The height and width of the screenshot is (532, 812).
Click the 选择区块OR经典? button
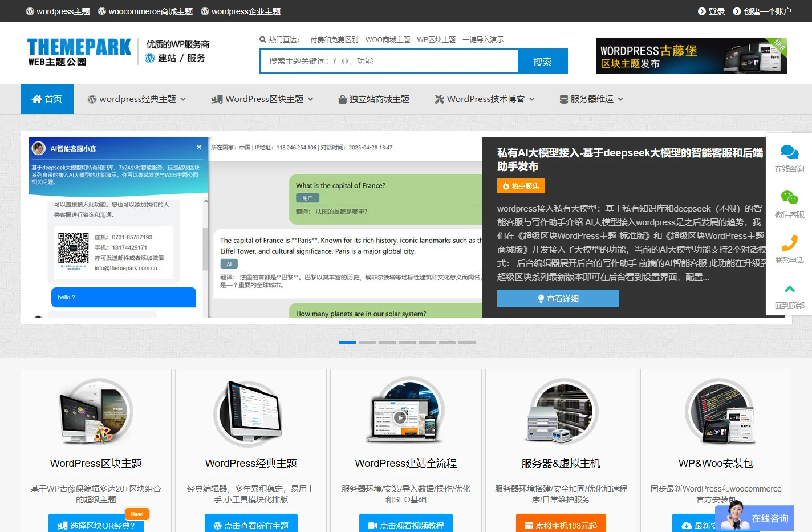click(96, 524)
